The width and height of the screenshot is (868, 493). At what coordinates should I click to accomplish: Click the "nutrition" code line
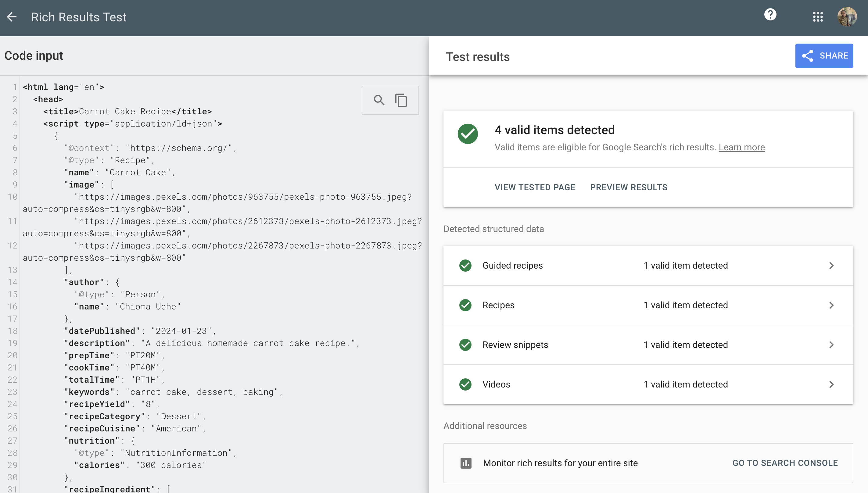[x=99, y=441]
